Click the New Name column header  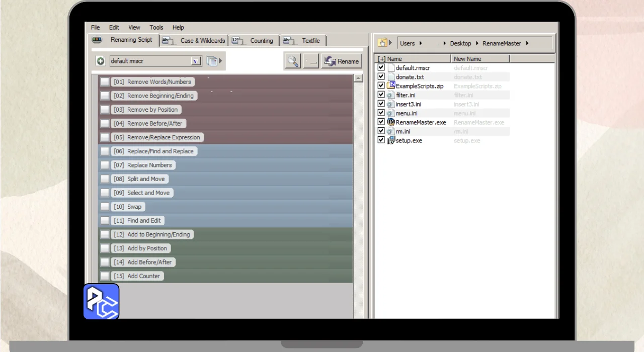(x=480, y=59)
